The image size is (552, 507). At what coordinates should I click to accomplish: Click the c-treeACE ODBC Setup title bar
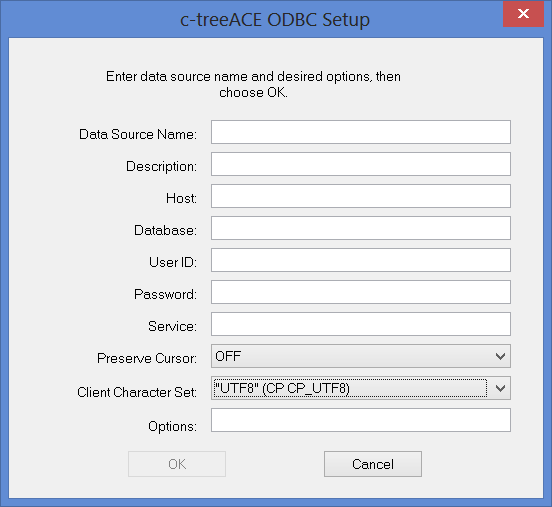click(275, 19)
